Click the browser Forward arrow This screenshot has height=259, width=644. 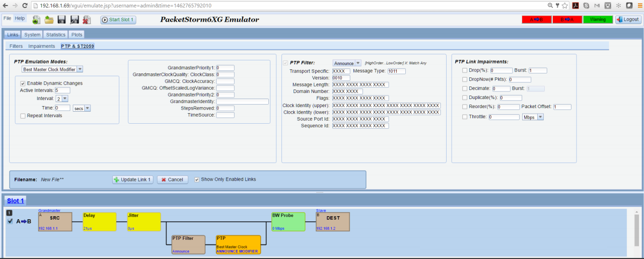(x=16, y=6)
